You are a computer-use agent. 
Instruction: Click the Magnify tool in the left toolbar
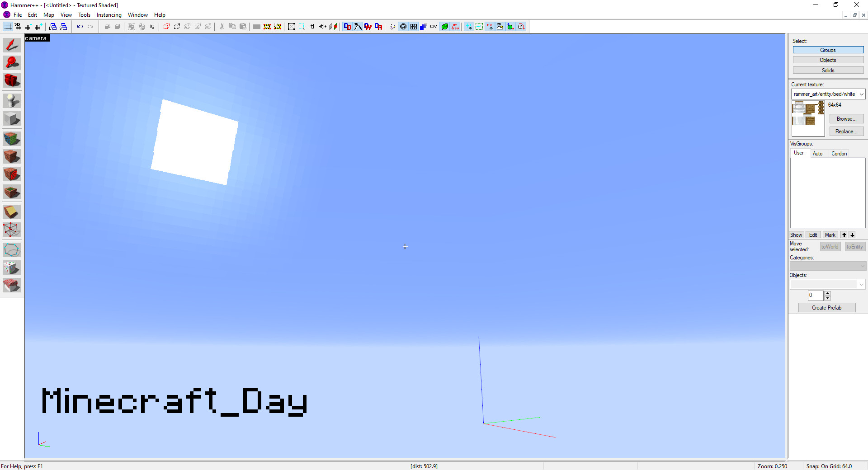[x=12, y=63]
